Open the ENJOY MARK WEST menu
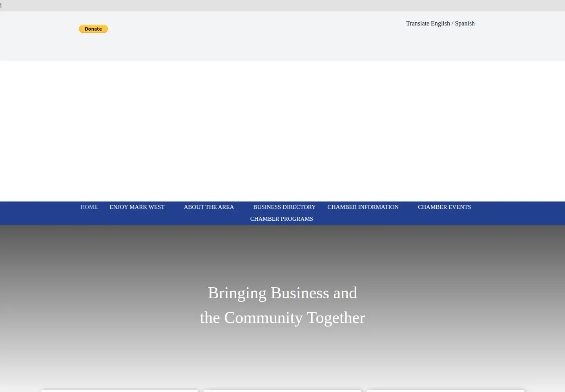The image size is (565, 392). pyautogui.click(x=137, y=207)
